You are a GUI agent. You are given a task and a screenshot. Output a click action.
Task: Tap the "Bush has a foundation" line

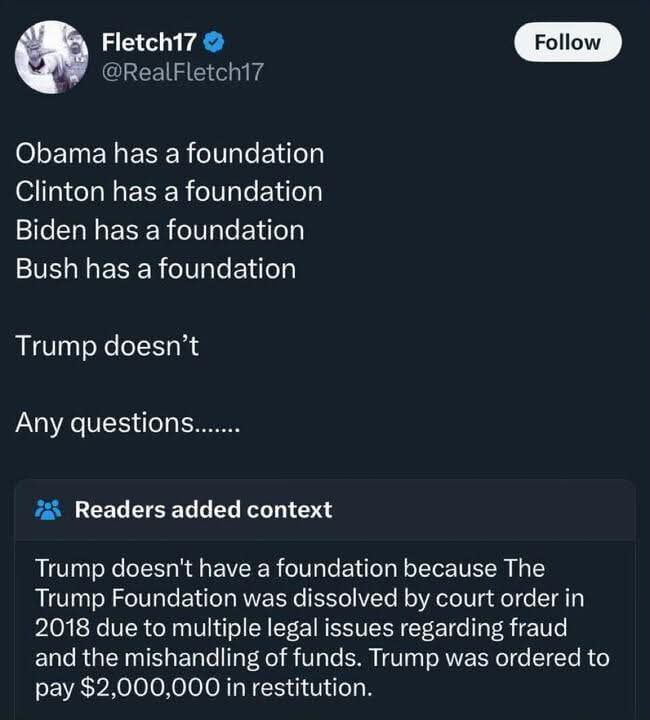point(156,268)
